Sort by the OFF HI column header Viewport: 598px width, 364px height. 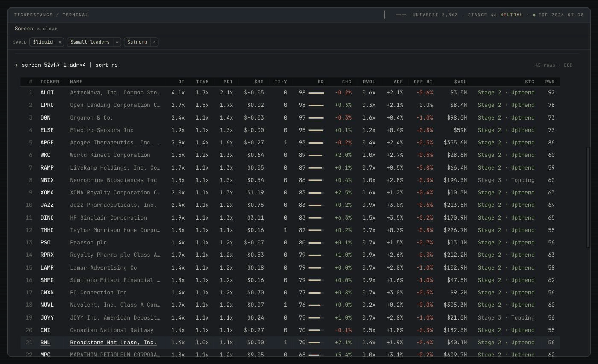point(423,82)
